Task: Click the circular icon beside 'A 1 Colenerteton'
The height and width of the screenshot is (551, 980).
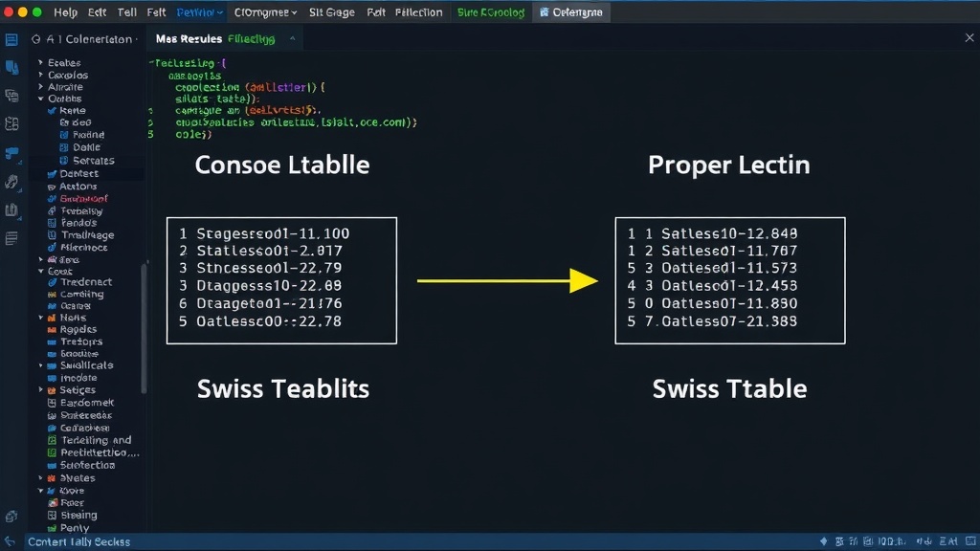Action: [35, 39]
